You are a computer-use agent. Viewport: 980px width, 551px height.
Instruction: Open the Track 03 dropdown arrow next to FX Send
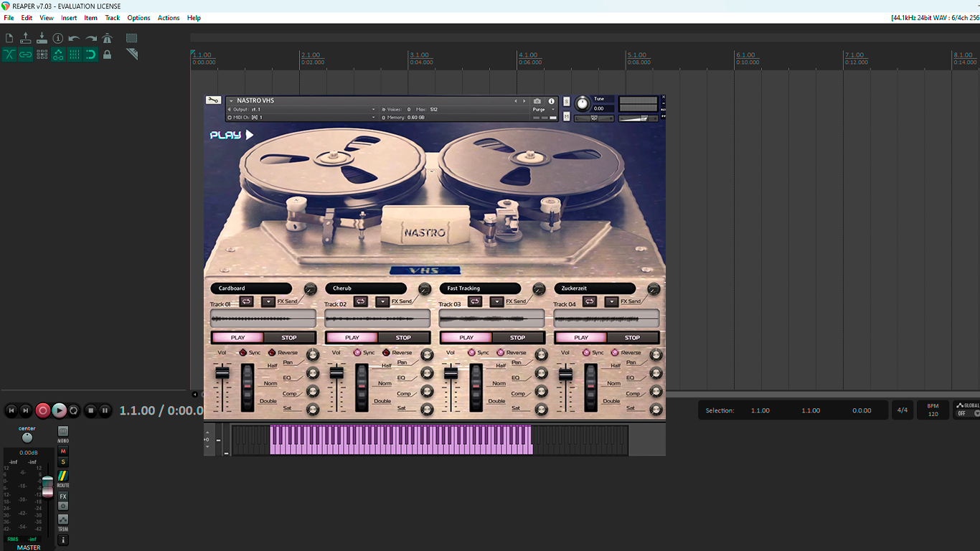(497, 301)
